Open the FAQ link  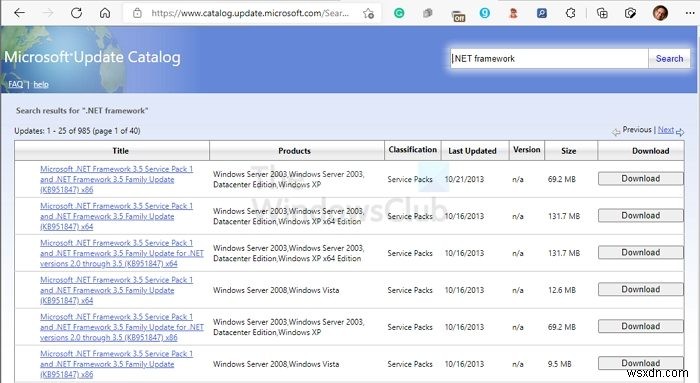(15, 84)
